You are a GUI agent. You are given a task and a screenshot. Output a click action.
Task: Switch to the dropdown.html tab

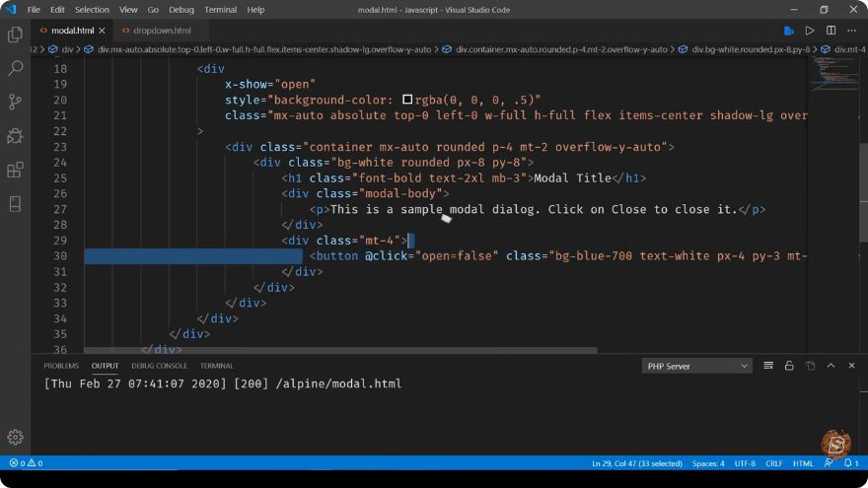pos(162,31)
